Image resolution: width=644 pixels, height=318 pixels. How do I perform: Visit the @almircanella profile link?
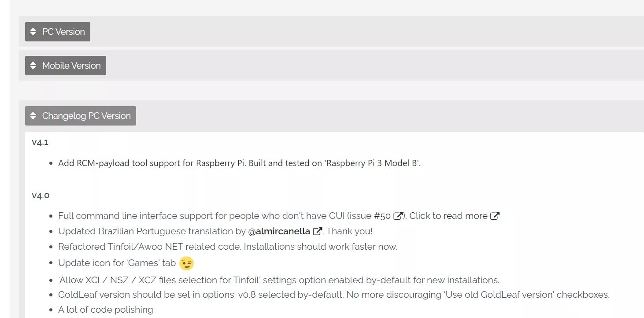pyautogui.click(x=282, y=231)
